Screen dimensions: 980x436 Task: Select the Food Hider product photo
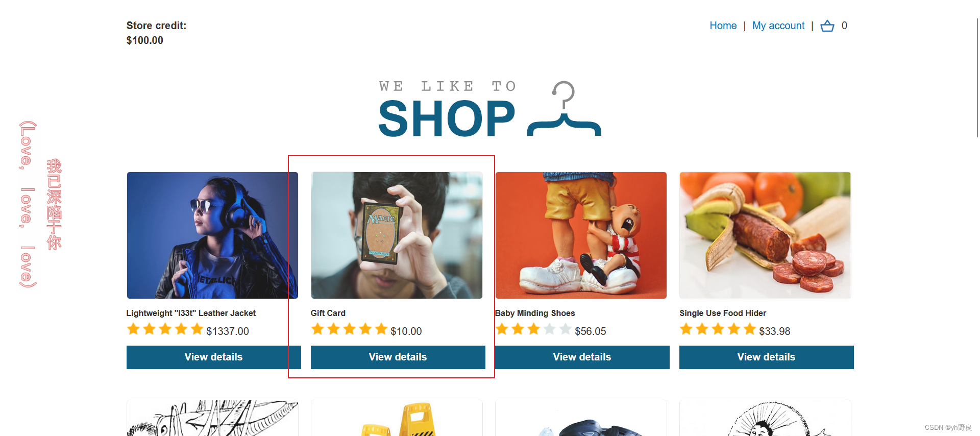765,235
